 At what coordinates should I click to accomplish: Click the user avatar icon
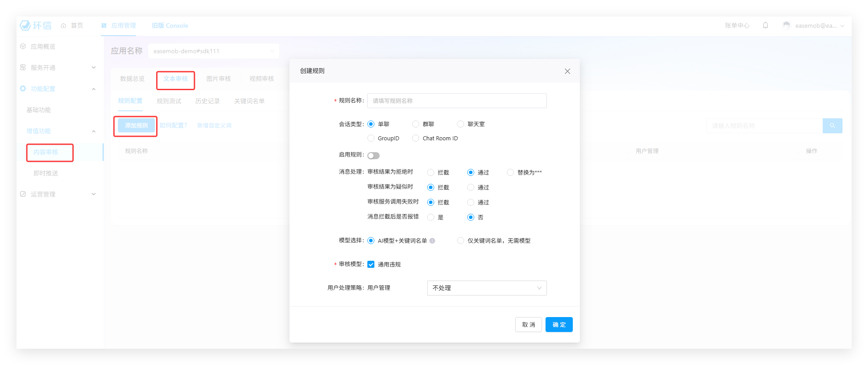pyautogui.click(x=786, y=26)
